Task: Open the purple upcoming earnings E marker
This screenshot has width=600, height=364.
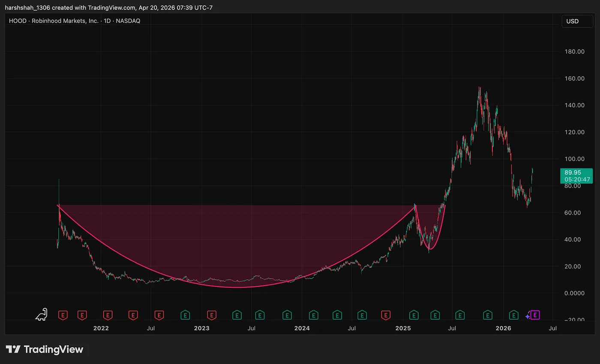Action: point(535,316)
